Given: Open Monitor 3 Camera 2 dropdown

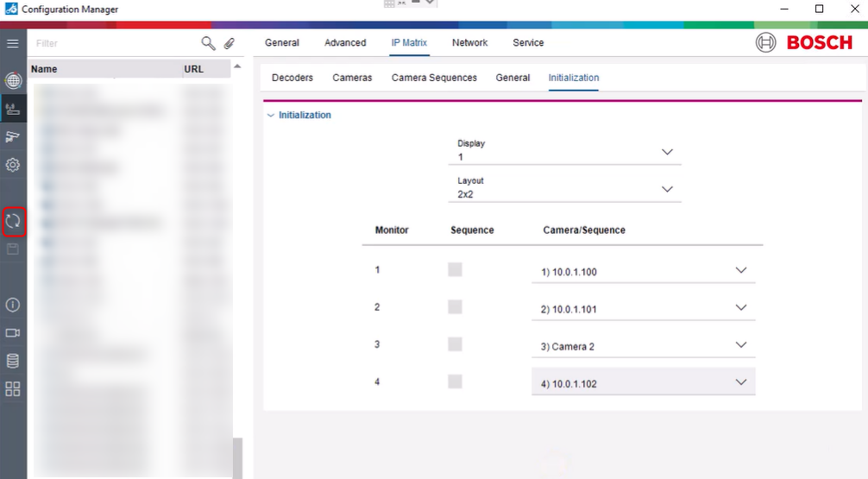Looking at the screenshot, I should (642, 345).
